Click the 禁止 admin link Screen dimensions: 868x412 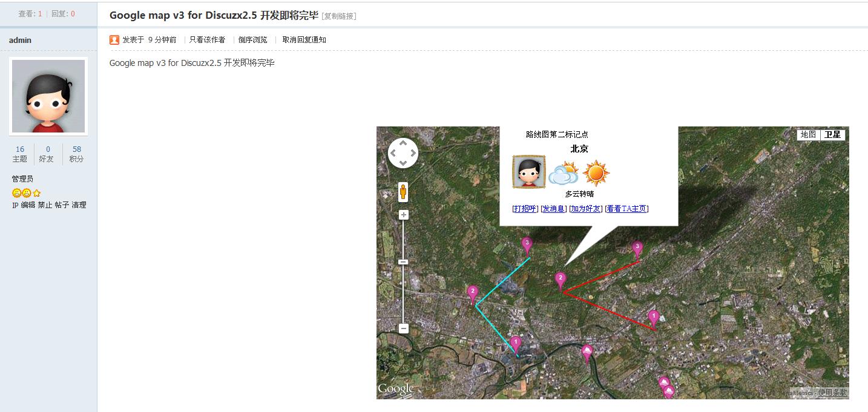pyautogui.click(x=45, y=205)
